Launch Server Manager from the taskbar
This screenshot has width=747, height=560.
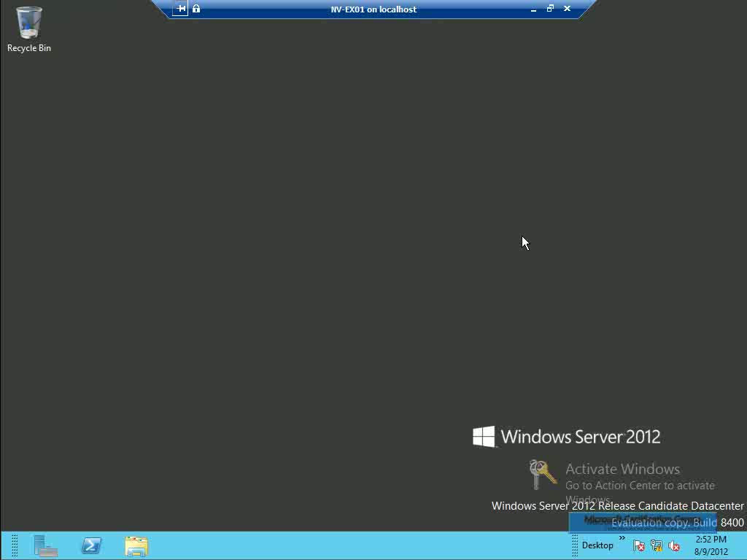[46, 545]
